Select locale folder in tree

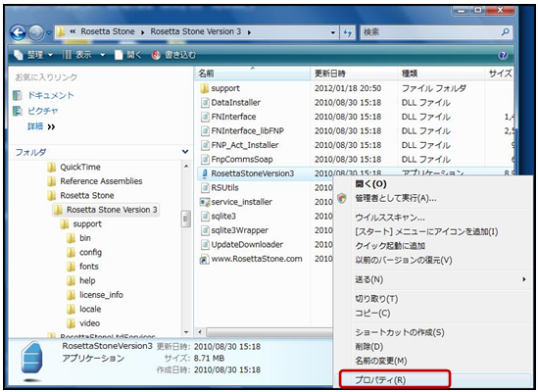click(90, 309)
